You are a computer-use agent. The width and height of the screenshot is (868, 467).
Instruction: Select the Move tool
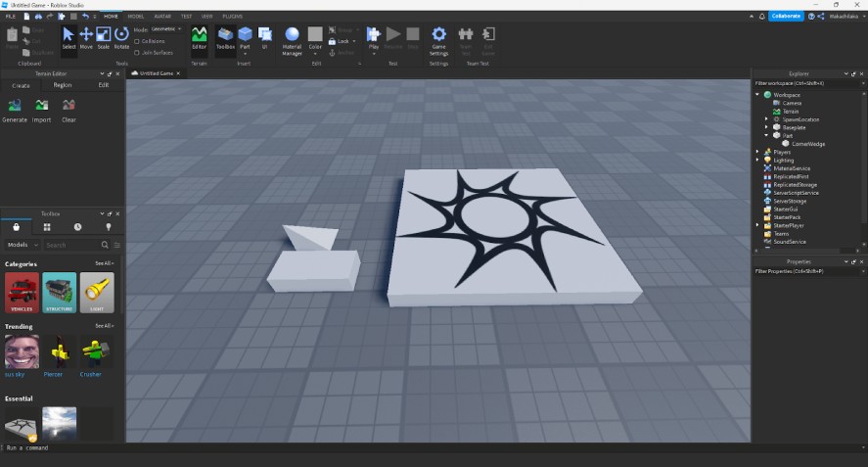pos(86,38)
